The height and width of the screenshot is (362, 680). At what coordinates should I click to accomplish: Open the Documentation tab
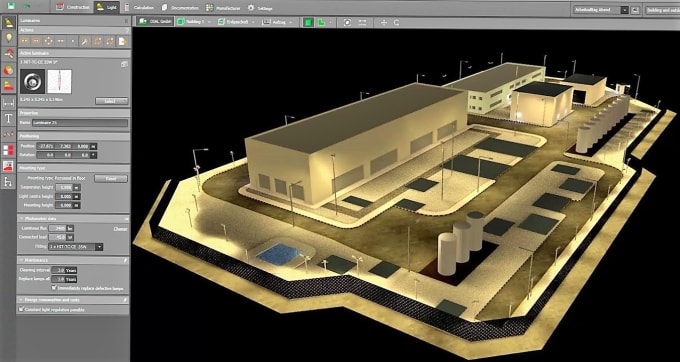pyautogui.click(x=180, y=8)
